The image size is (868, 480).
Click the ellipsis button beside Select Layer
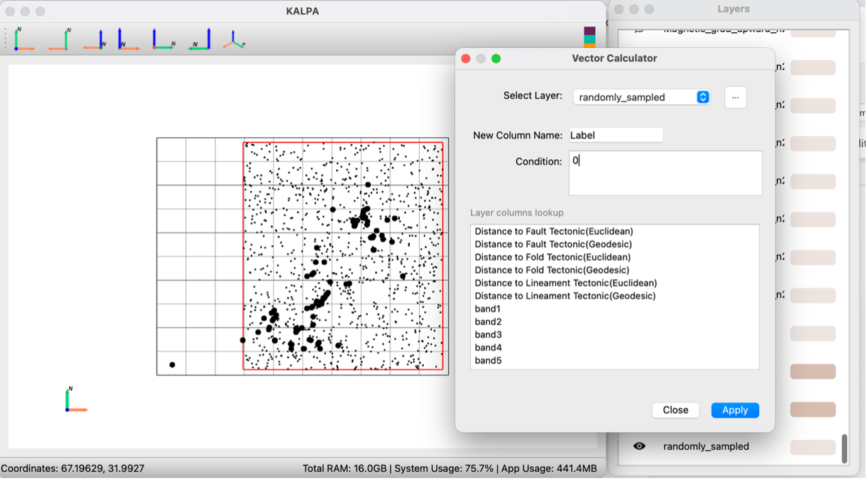pos(735,98)
